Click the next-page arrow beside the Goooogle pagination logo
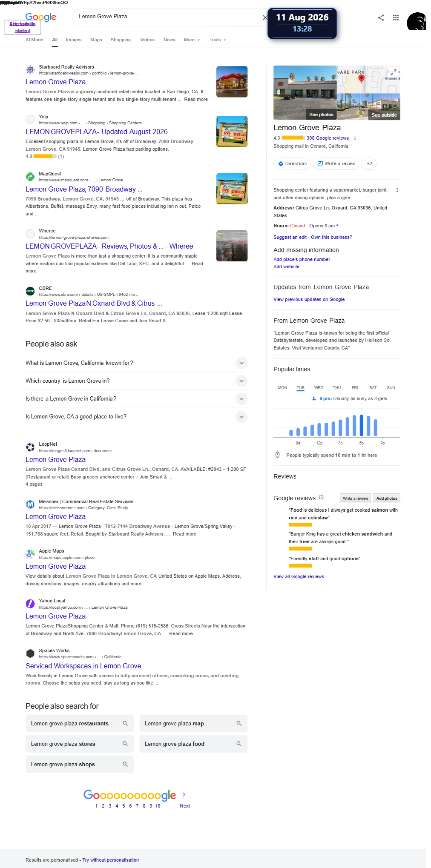This screenshot has height=868, width=431. pyautogui.click(x=184, y=794)
